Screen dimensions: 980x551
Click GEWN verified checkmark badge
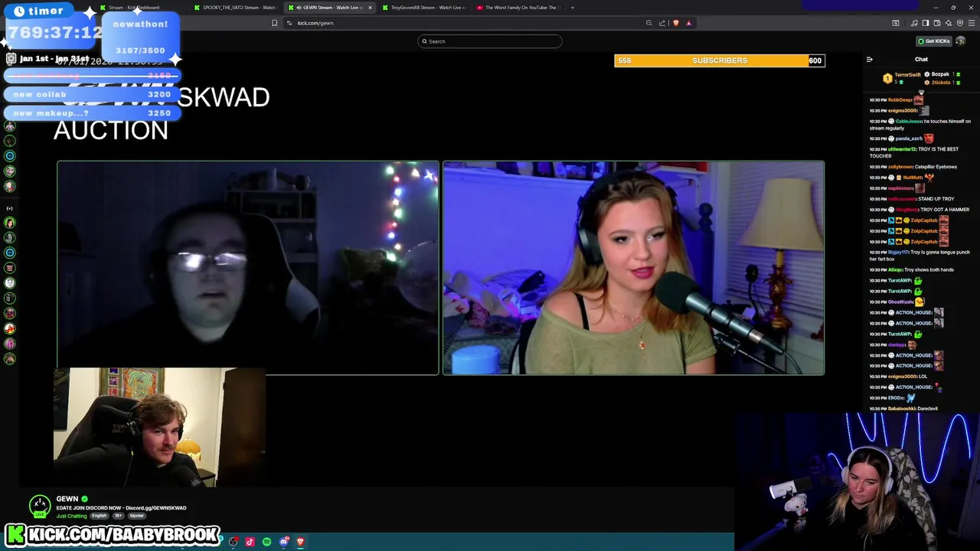[84, 499]
